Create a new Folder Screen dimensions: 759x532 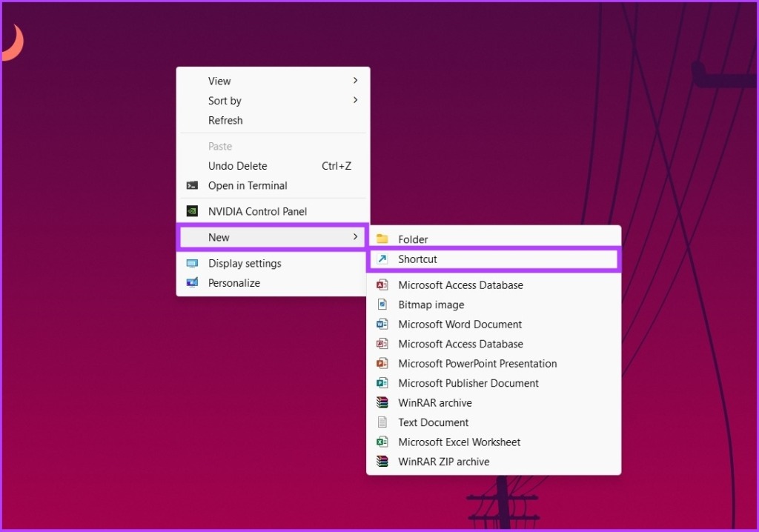[x=494, y=239]
